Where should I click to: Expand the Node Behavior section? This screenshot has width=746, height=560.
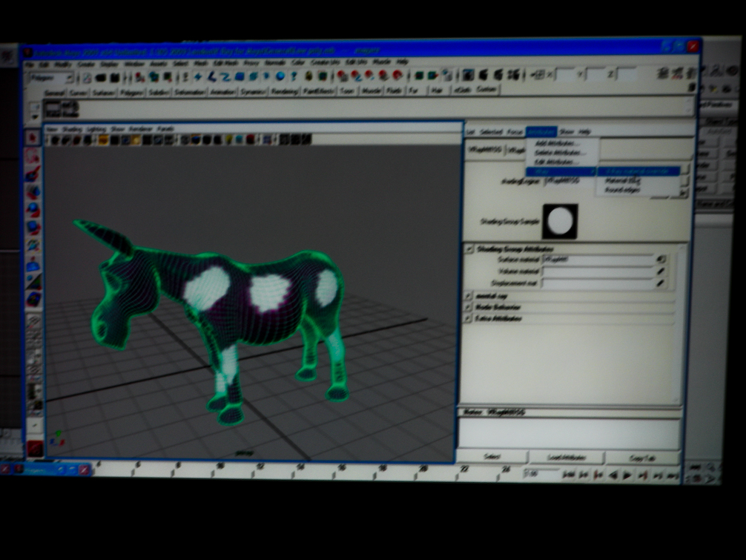tap(469, 307)
